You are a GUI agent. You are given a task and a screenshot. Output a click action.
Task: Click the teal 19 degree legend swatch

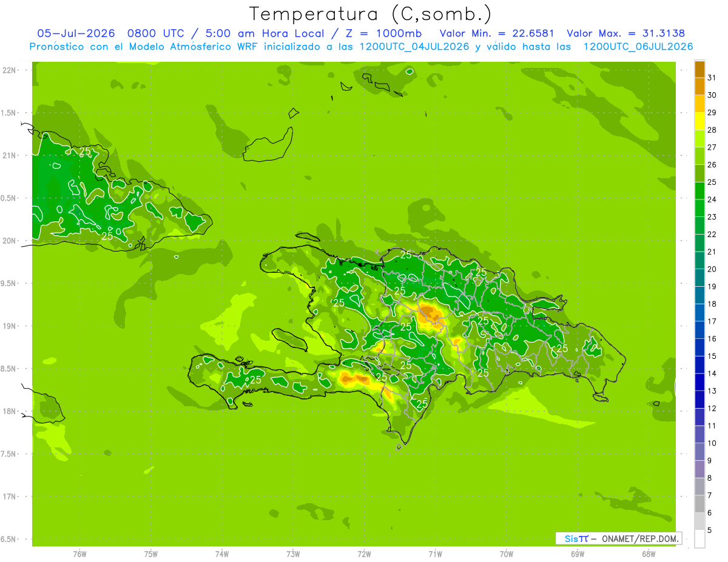[699, 278]
